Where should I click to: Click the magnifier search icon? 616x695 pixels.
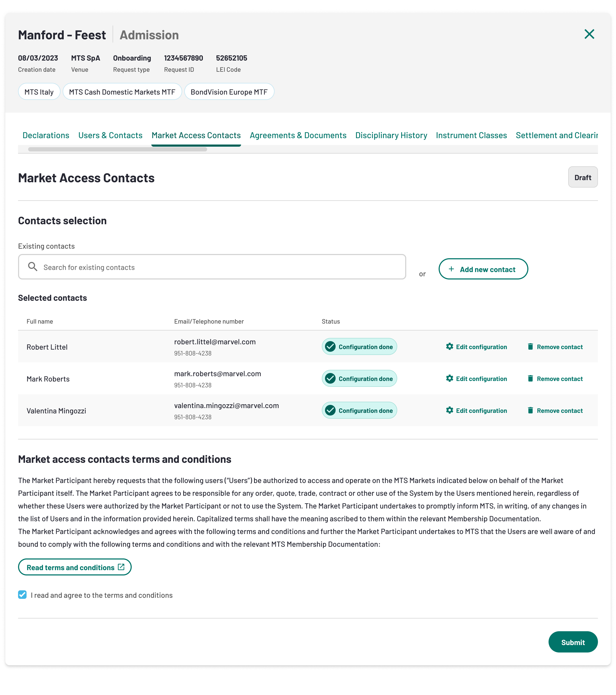coord(33,266)
